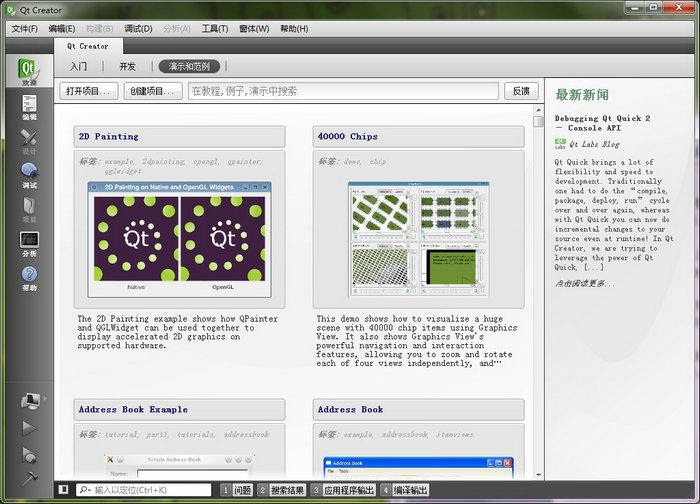This screenshot has height=504, width=700.
Task: Select the 入门 tab
Action: 78,67
